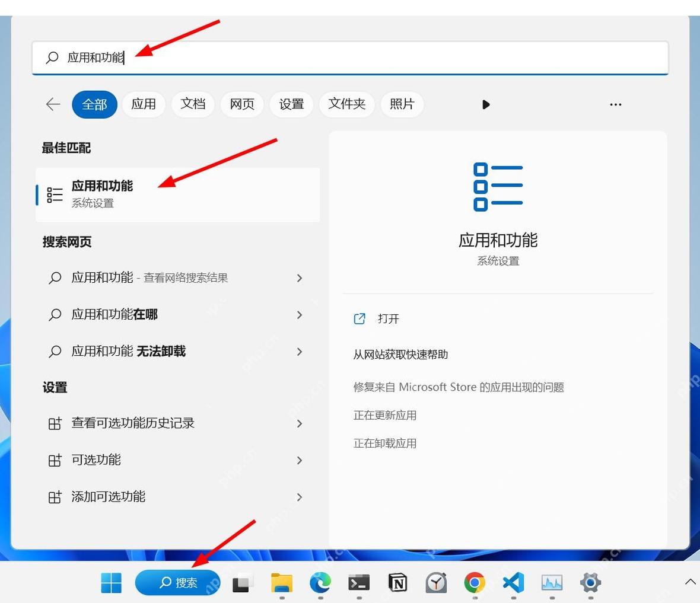Screen dimensions: 700x603
Task: Go back with the left arrow button
Action: click(53, 104)
